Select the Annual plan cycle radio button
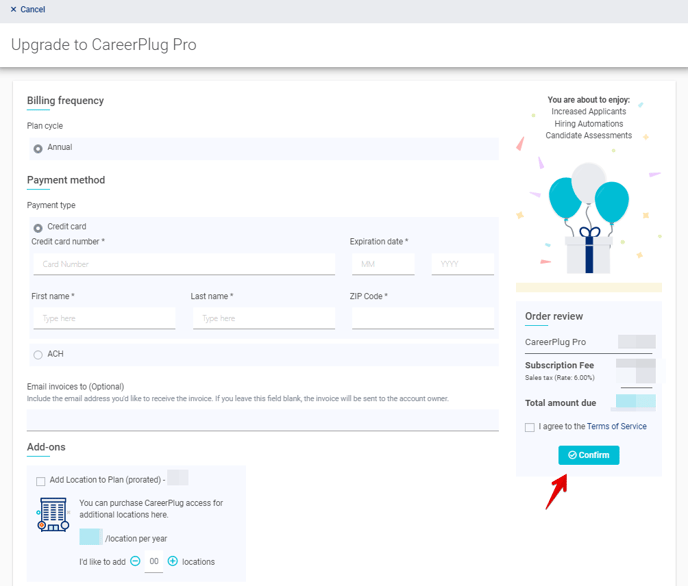 38,149
